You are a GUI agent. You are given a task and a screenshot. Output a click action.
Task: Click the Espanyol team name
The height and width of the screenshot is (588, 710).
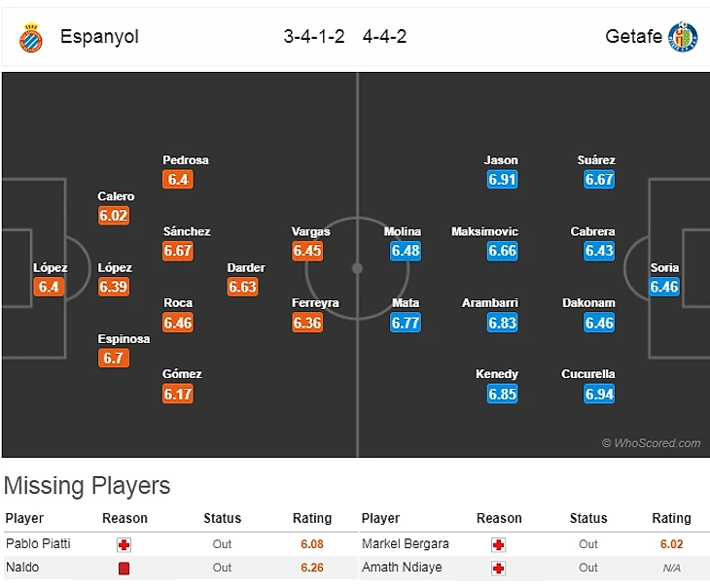[99, 37]
